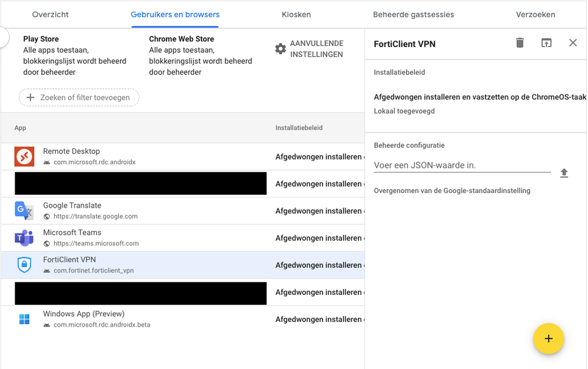Click the Google Translate app icon

pos(24,211)
